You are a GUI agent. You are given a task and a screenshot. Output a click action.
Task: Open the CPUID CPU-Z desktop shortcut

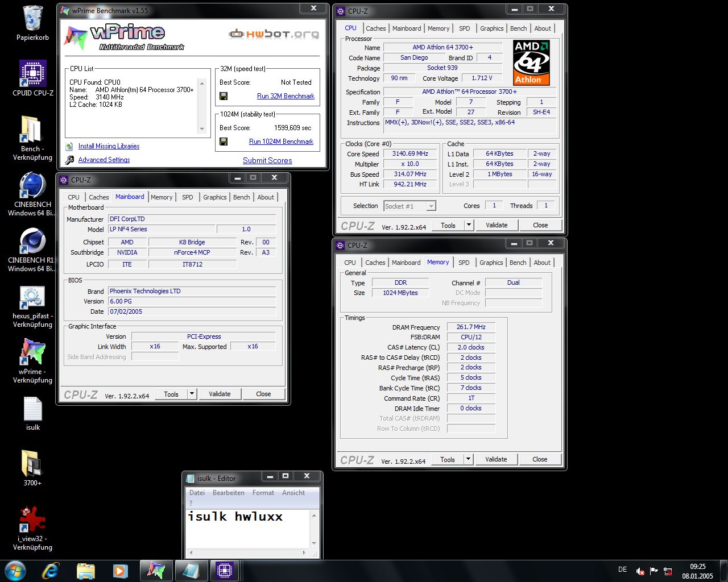[x=33, y=73]
